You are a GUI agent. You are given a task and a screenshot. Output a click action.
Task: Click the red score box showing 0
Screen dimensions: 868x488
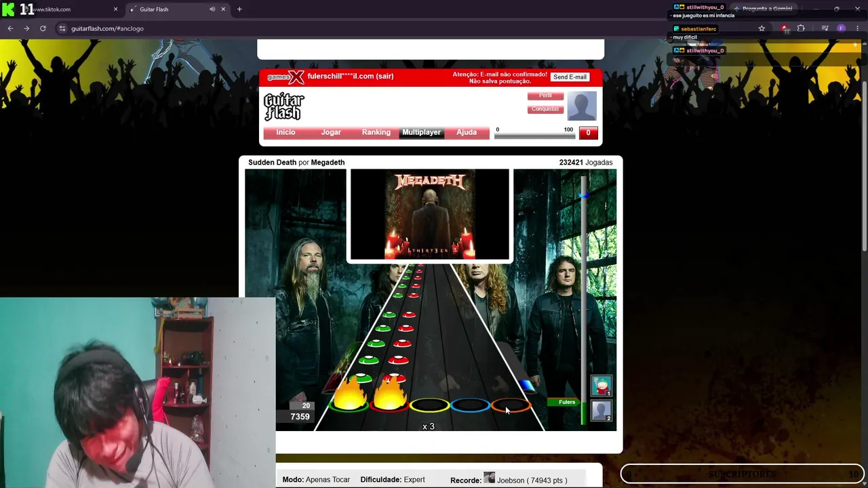[588, 133]
